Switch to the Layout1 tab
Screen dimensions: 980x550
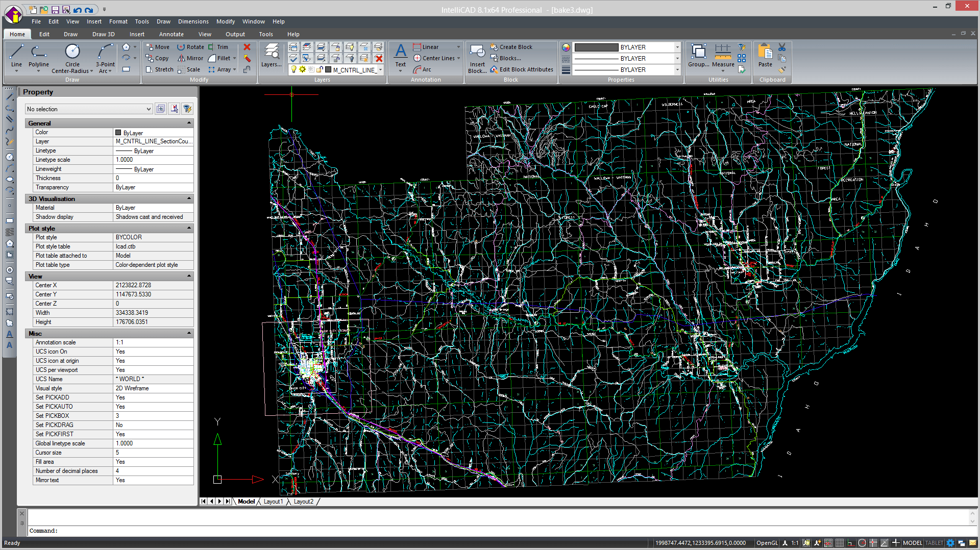pyautogui.click(x=274, y=502)
